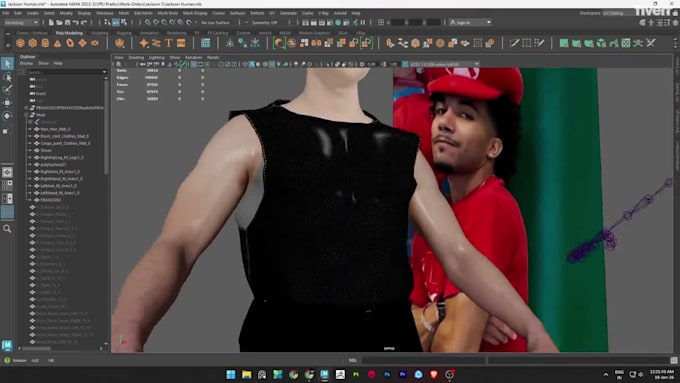680x383 pixels.
Task: Create a polygon cylinder from shelf
Action: point(45,43)
